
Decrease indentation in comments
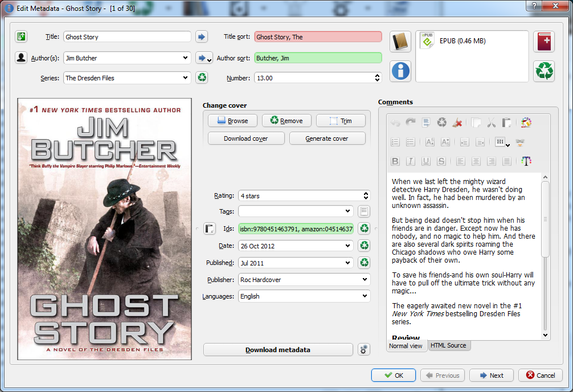[480, 142]
